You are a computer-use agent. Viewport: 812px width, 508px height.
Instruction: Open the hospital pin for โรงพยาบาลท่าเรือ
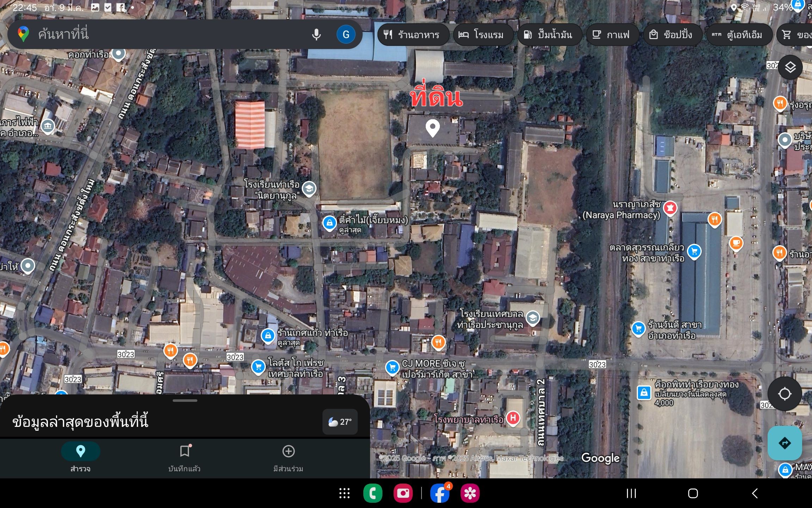click(513, 418)
